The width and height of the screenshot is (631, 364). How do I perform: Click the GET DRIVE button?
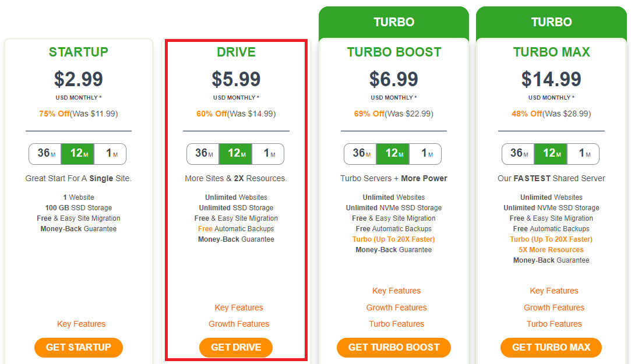236,348
